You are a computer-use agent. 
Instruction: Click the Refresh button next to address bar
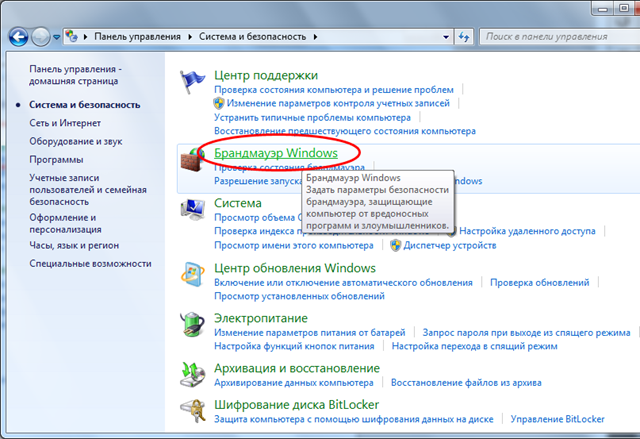464,37
